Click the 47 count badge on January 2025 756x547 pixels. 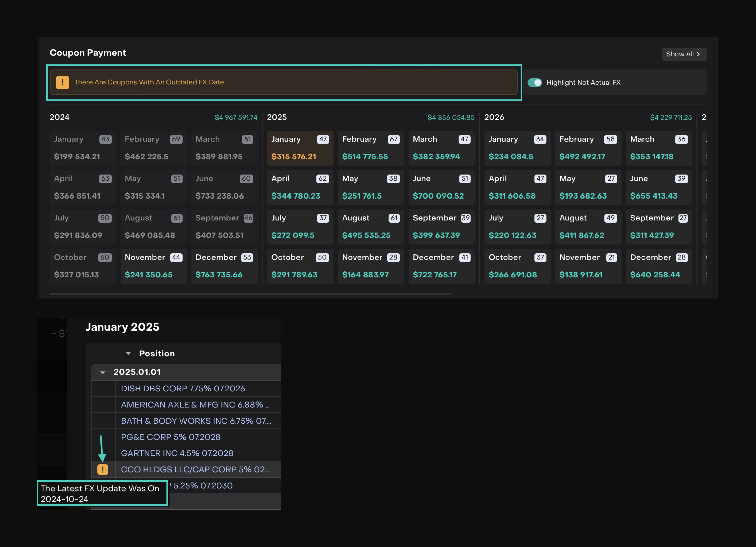pos(323,139)
